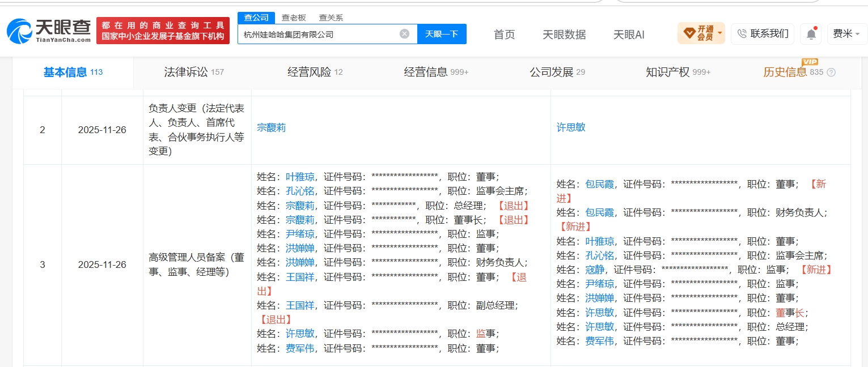Open the 经营信息 tab

[x=436, y=72]
